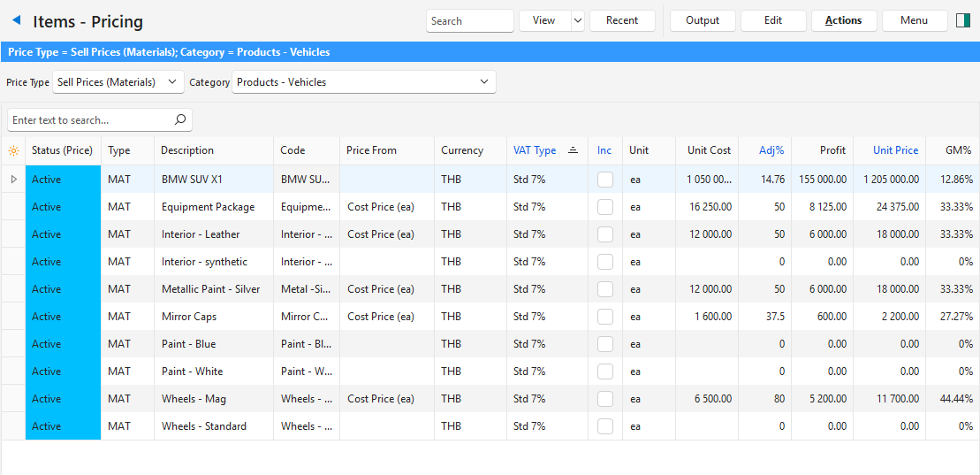Click the top Search field
The height and width of the screenshot is (475, 980).
pyautogui.click(x=469, y=20)
